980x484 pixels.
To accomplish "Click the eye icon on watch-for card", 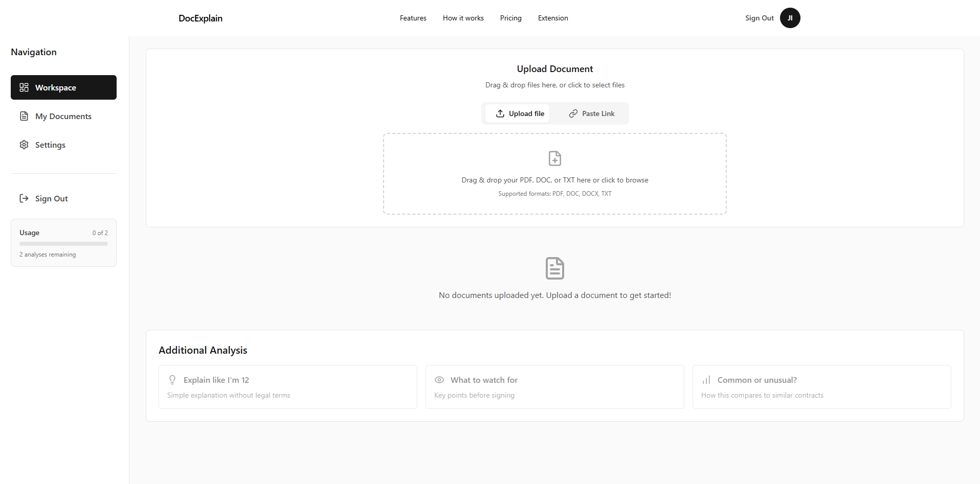I will coord(439,380).
